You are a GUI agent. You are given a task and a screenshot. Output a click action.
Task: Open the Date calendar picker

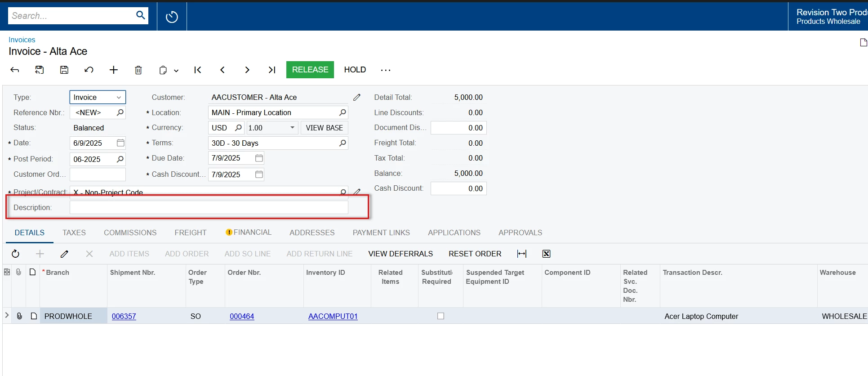[x=120, y=143]
